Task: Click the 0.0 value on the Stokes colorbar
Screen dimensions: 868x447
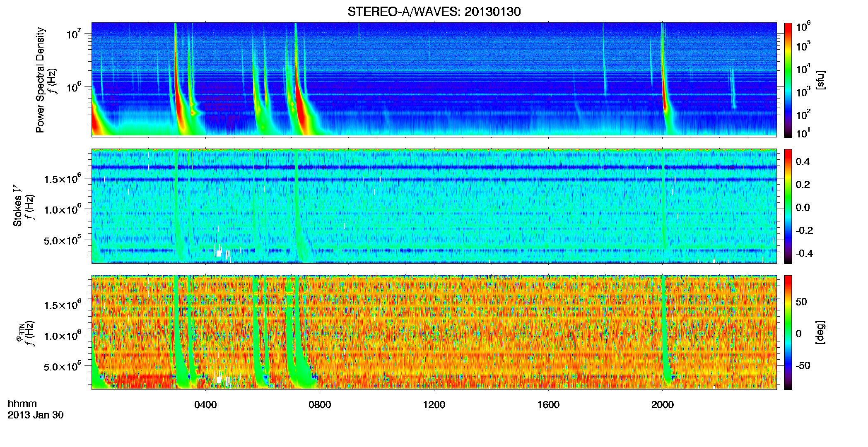Action: pyautogui.click(x=803, y=207)
